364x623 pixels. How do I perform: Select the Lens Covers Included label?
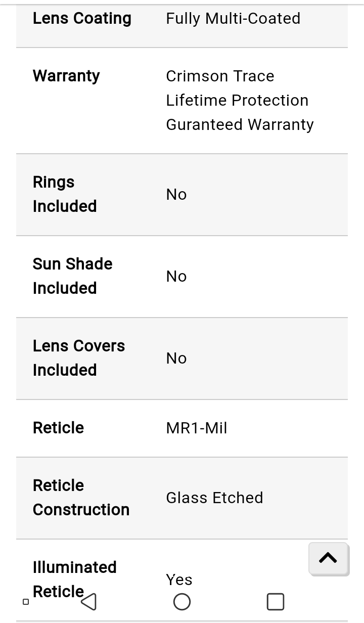79,358
